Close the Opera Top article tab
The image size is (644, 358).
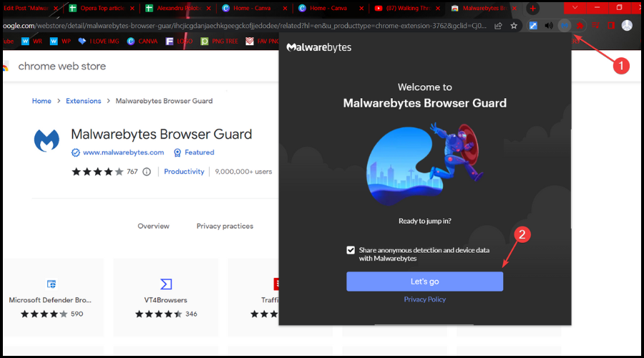point(132,8)
